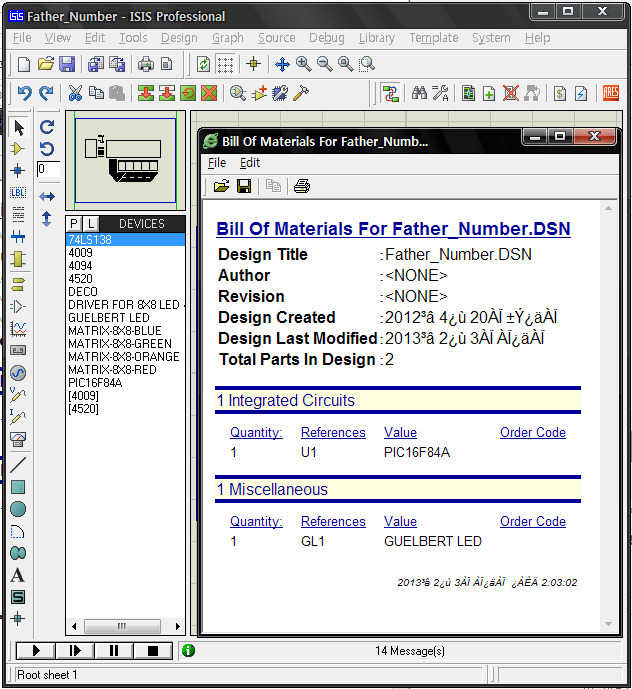Image resolution: width=632 pixels, height=689 pixels.
Task: Click References link under Miscellaneous
Action: (333, 521)
